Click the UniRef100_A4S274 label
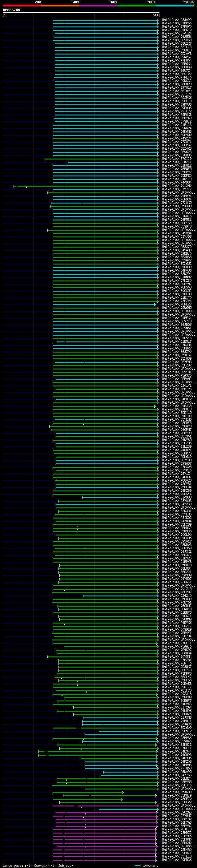Screen dimensions: 197x868 click(177, 139)
